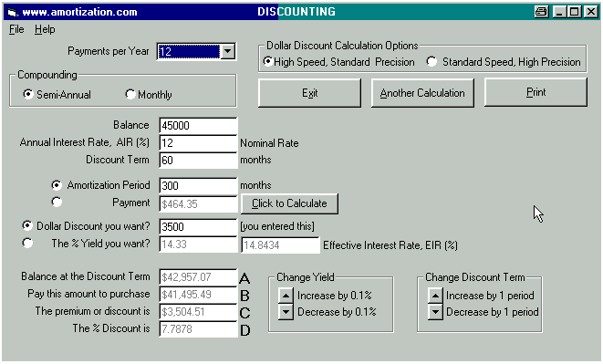This screenshot has height=364, width=603.
Task: Click the Discount Term input field
Action: [x=198, y=160]
